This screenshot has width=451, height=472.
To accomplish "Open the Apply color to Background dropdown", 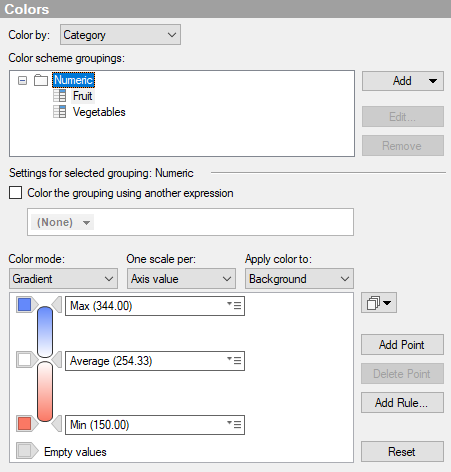I will [x=299, y=279].
